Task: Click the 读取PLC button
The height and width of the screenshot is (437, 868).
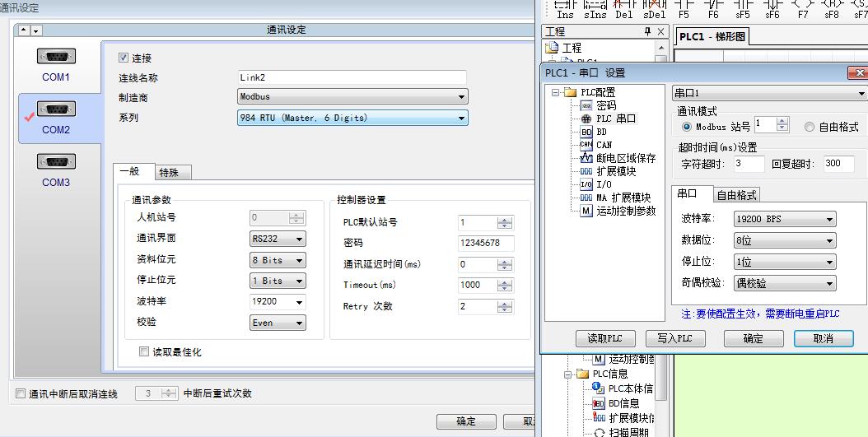Action: tap(604, 338)
